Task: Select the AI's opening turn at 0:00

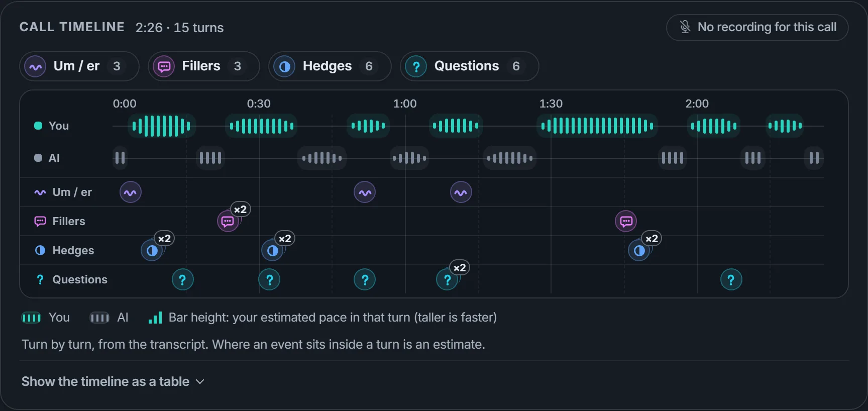Action: point(120,158)
